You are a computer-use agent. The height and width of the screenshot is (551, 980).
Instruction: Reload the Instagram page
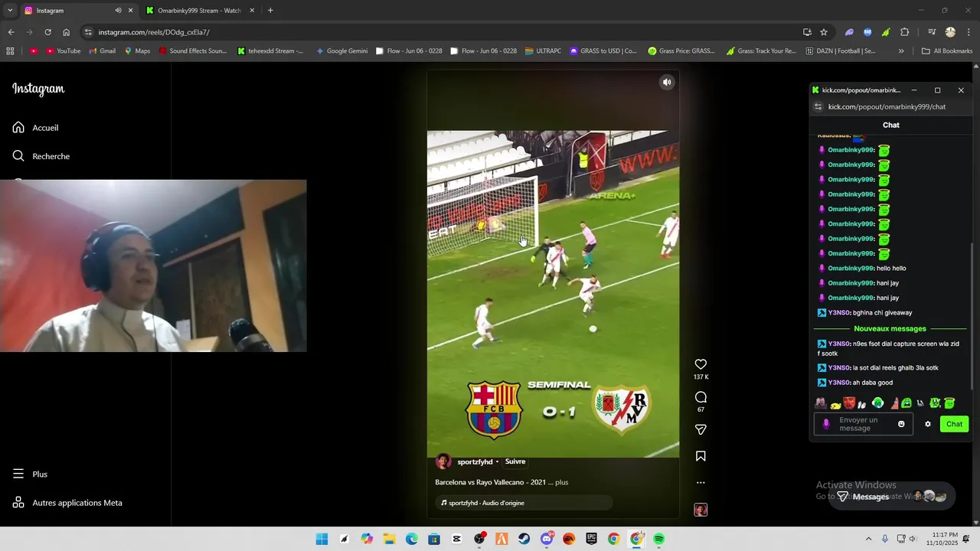pos(47,32)
